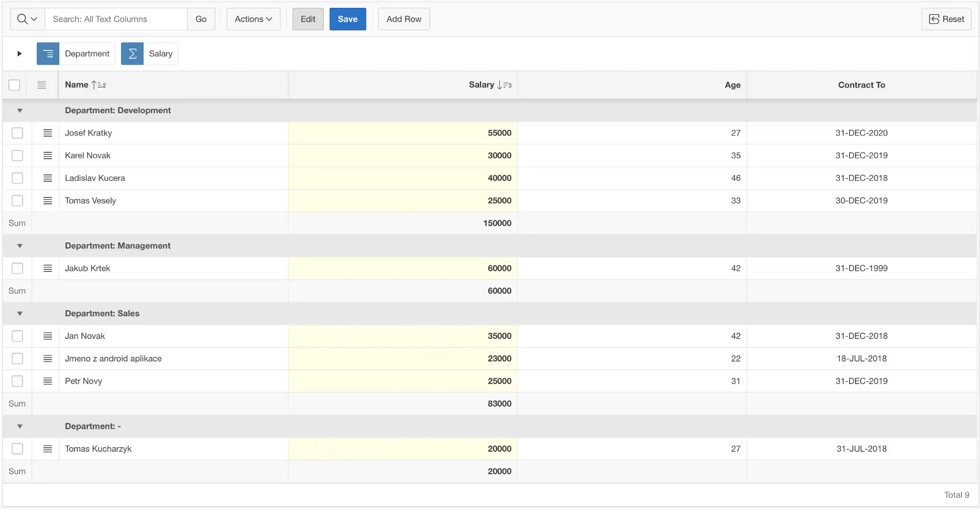This screenshot has height=509, width=980.
Task: Tick the select-all checkbox in header
Action: point(14,85)
